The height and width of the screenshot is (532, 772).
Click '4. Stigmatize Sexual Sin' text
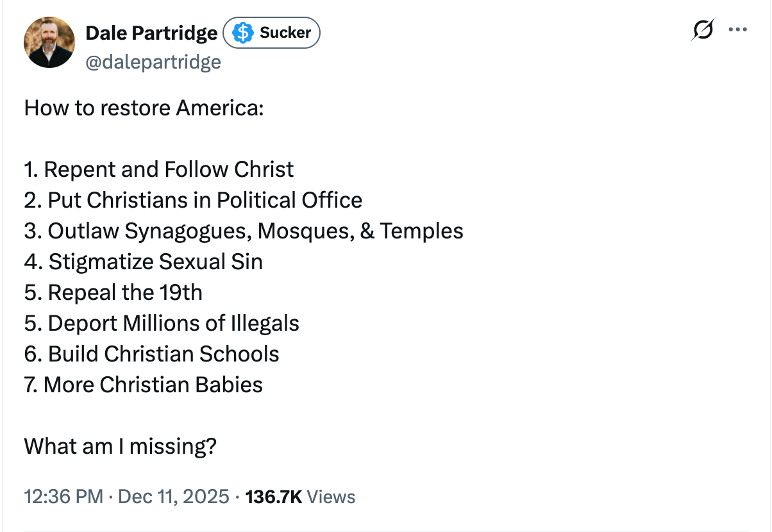tap(142, 262)
